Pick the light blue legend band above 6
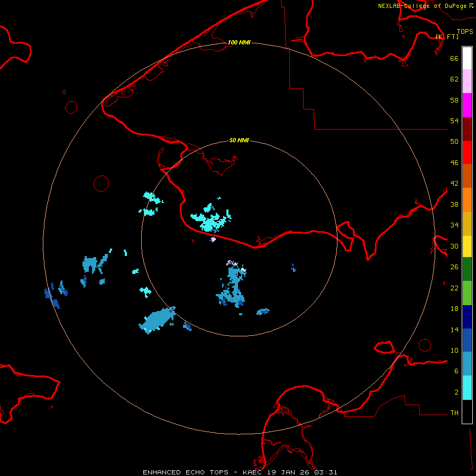Image resolution: width=476 pixels, height=476 pixels. tap(467, 364)
